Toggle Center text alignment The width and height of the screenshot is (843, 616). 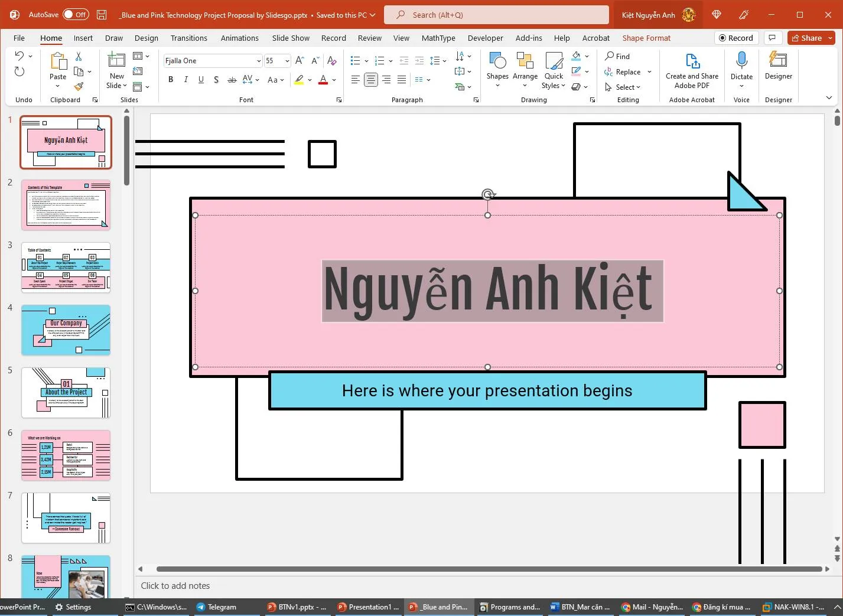coord(371,80)
